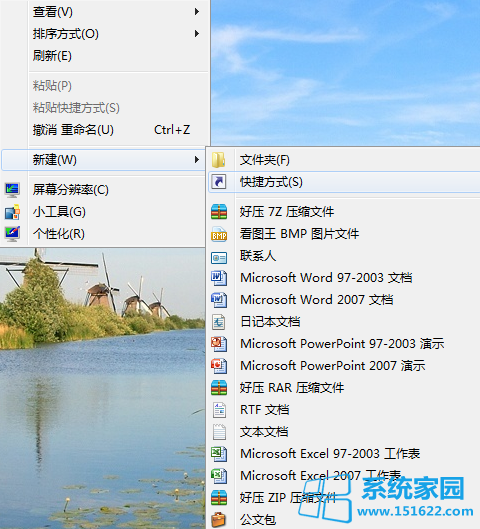Create a new 文件夹(F)

[344, 160]
